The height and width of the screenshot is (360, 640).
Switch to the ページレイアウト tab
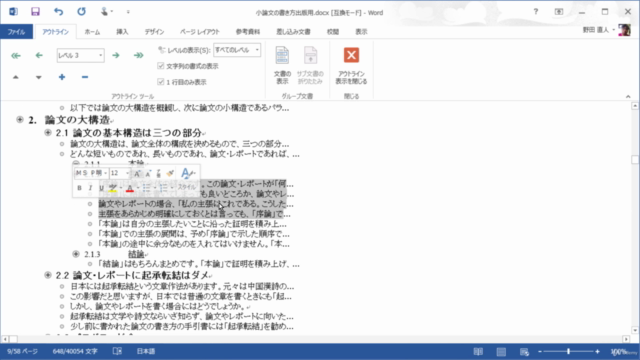[200, 31]
